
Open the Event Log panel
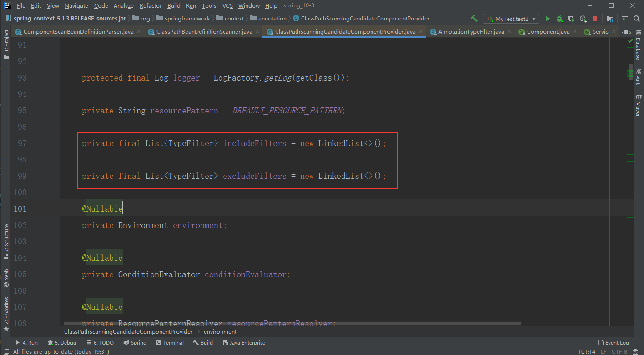pos(613,343)
